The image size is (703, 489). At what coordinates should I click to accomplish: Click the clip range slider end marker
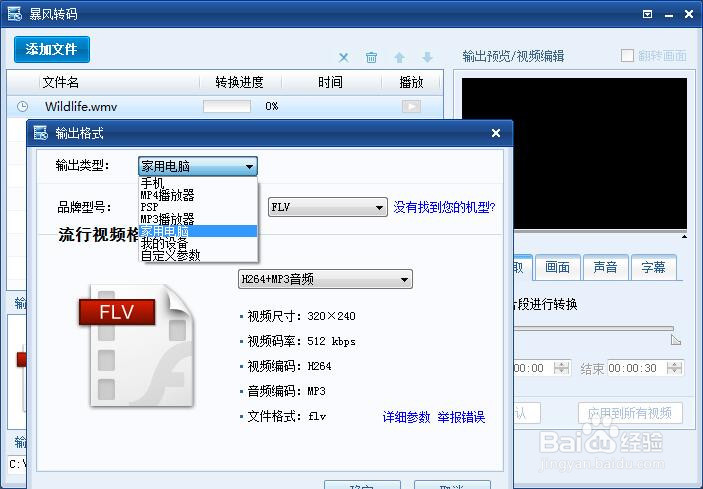point(675,340)
